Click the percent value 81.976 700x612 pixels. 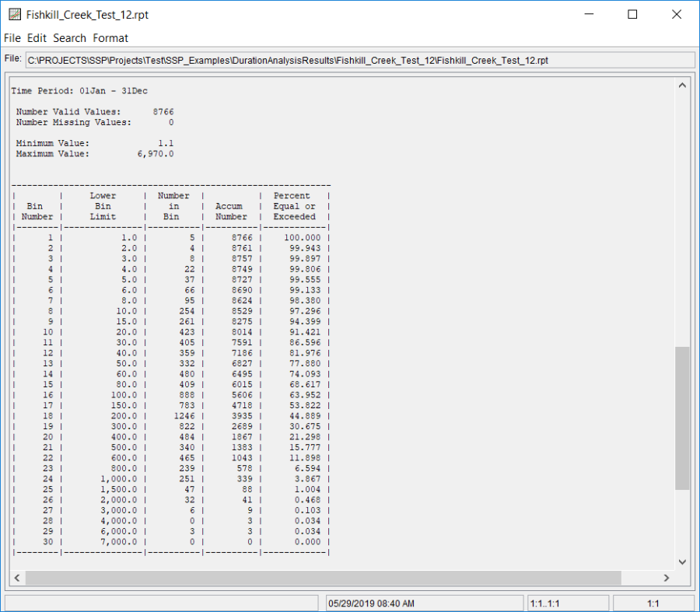point(305,353)
